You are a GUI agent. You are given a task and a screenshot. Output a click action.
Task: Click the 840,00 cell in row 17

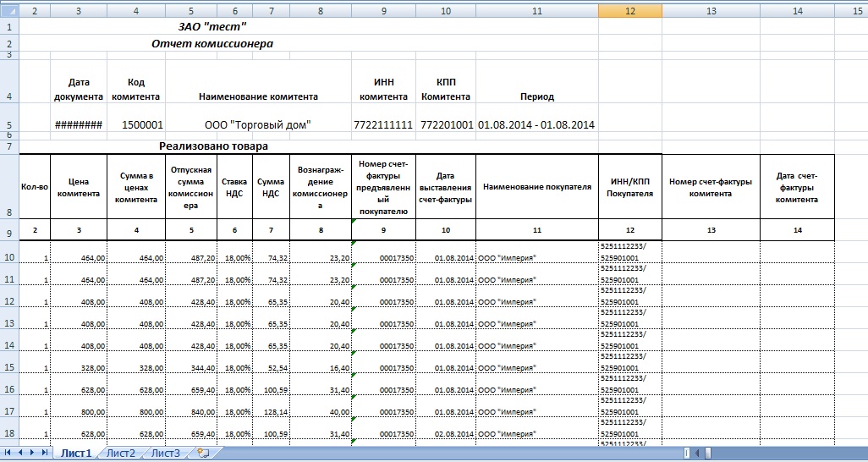tap(191, 406)
